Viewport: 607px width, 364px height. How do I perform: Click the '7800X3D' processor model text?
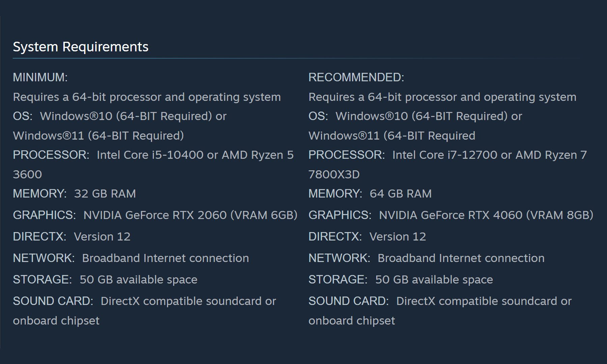(334, 175)
